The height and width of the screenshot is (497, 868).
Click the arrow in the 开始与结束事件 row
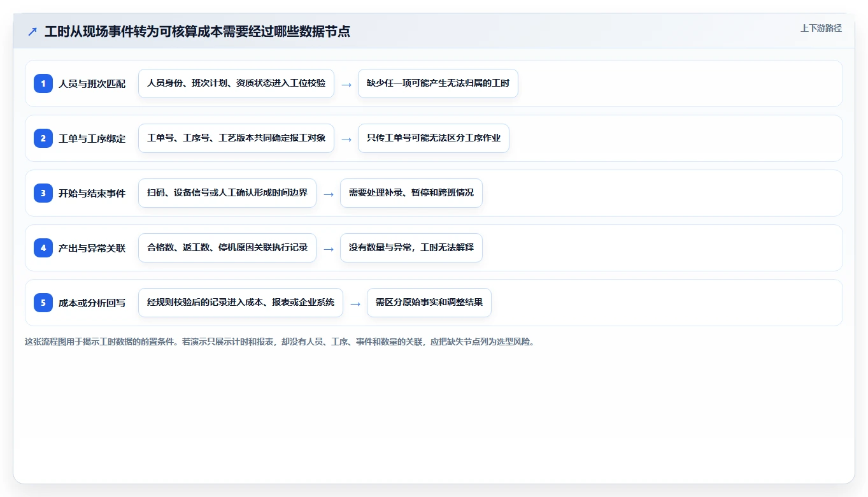click(329, 194)
